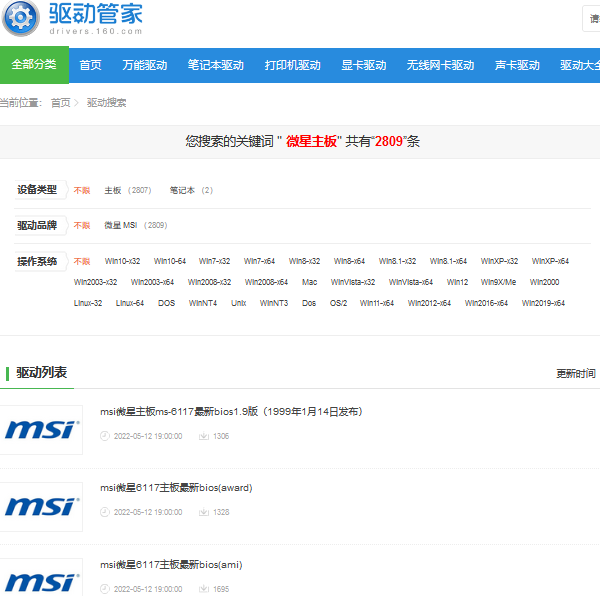Viewport: 600px width, 596px height.
Task: Filter OS by Win2016-x64
Action: pos(486,303)
